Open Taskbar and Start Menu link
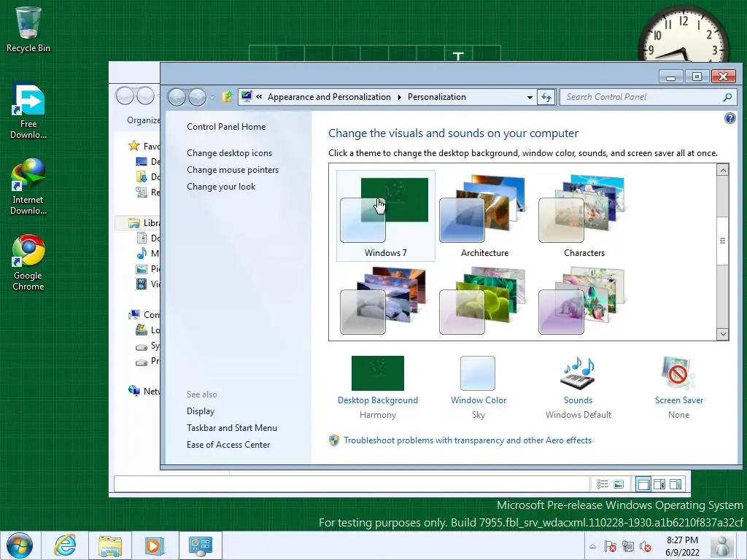The image size is (747, 560). (231, 427)
